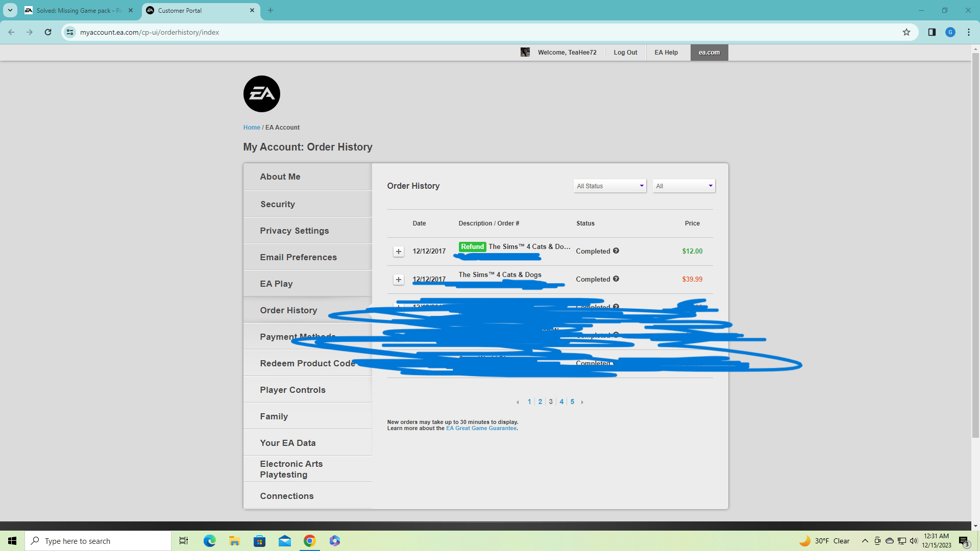Open the EA Great Game Guarantee link
Viewport: 980px width, 551px height.
pos(481,429)
